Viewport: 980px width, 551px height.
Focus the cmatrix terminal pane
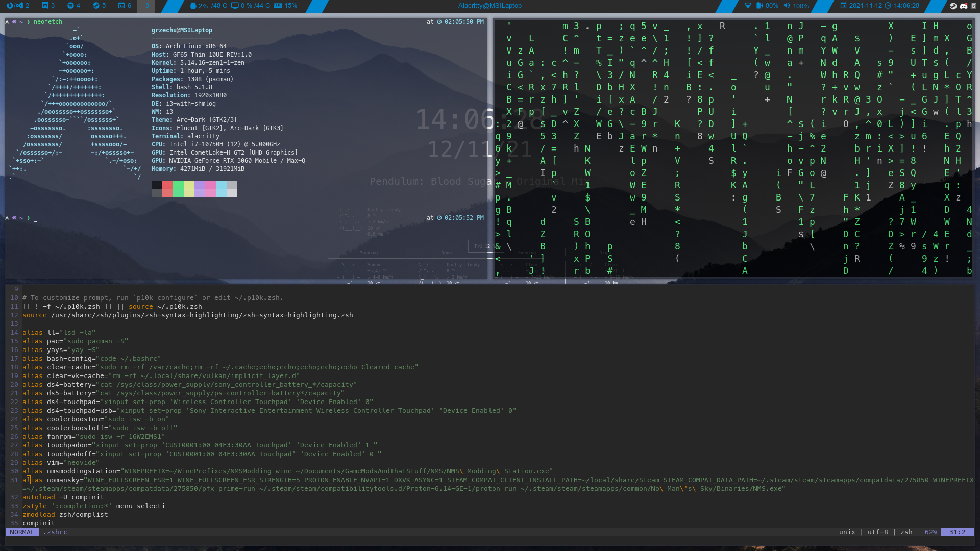(x=732, y=148)
